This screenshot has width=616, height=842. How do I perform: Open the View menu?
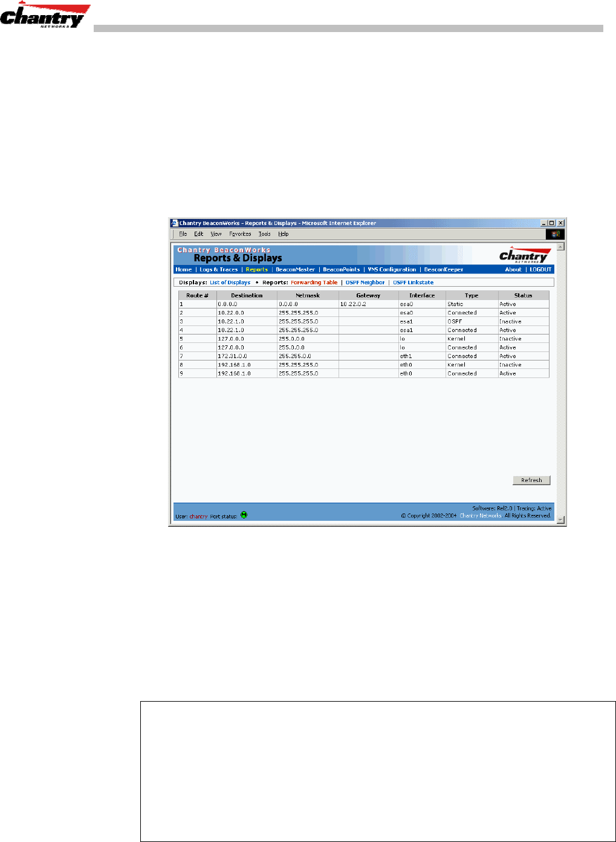pos(216,234)
